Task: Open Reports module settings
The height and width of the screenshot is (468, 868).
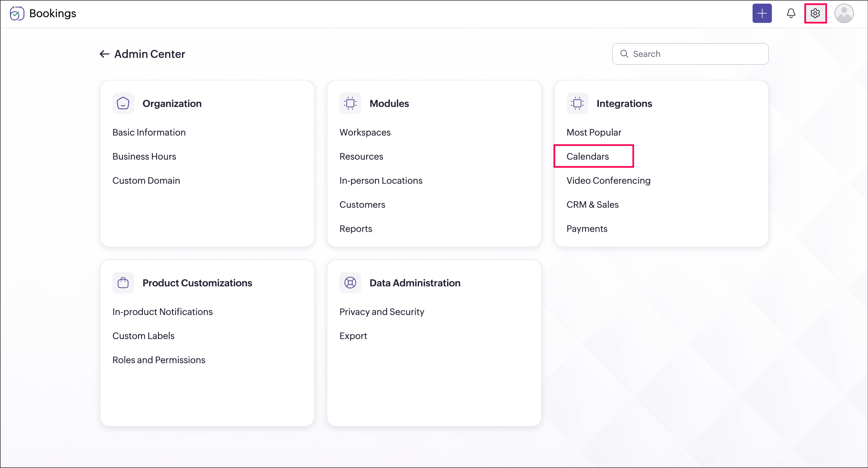Action: click(356, 229)
